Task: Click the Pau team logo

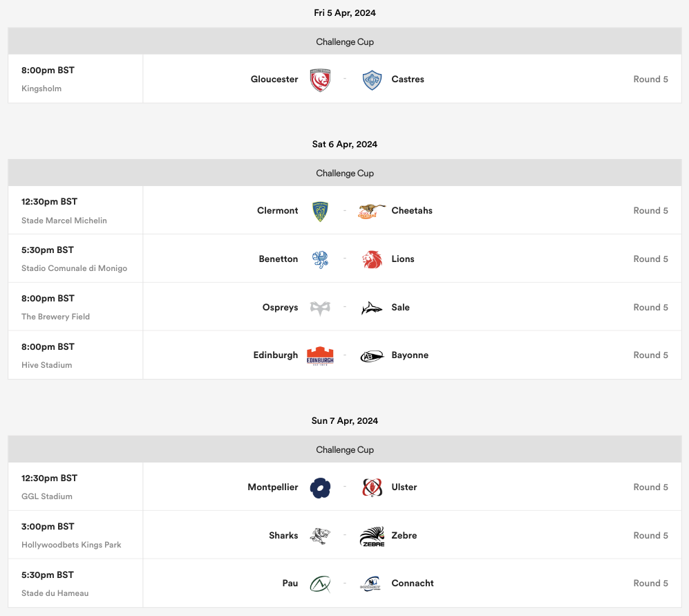Action: (x=320, y=584)
